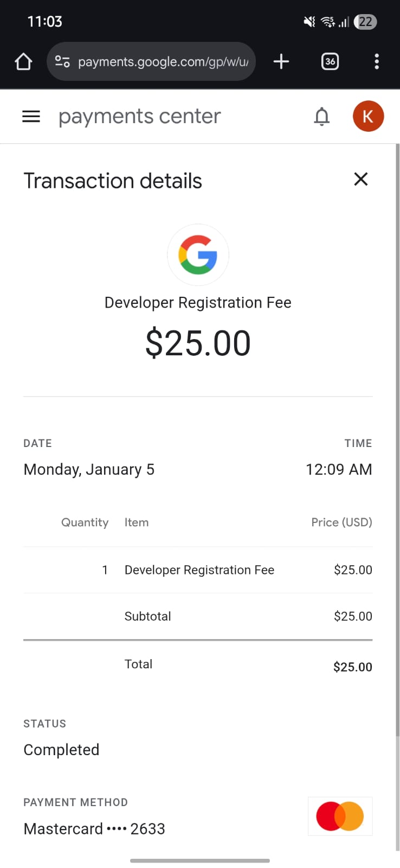
Task: Select the Developer Registration Fee line item
Action: (x=199, y=570)
